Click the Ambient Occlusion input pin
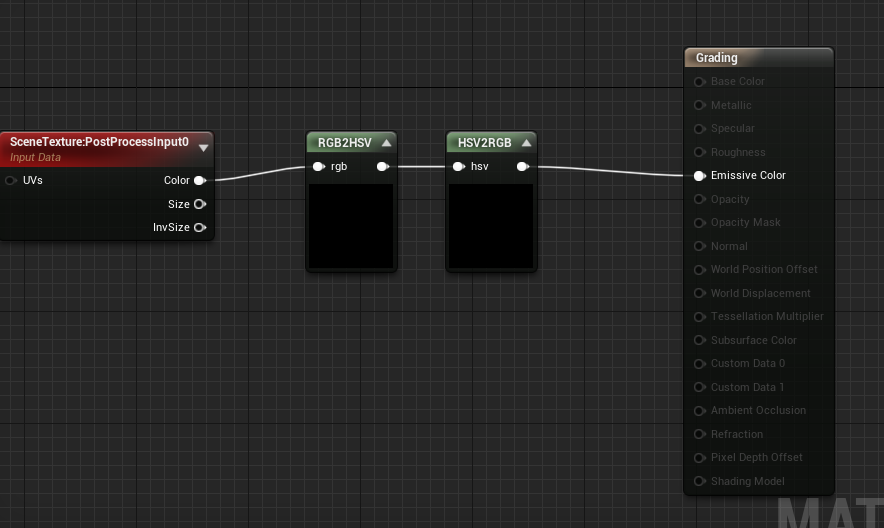Screen dimensions: 884x528 [700, 411]
